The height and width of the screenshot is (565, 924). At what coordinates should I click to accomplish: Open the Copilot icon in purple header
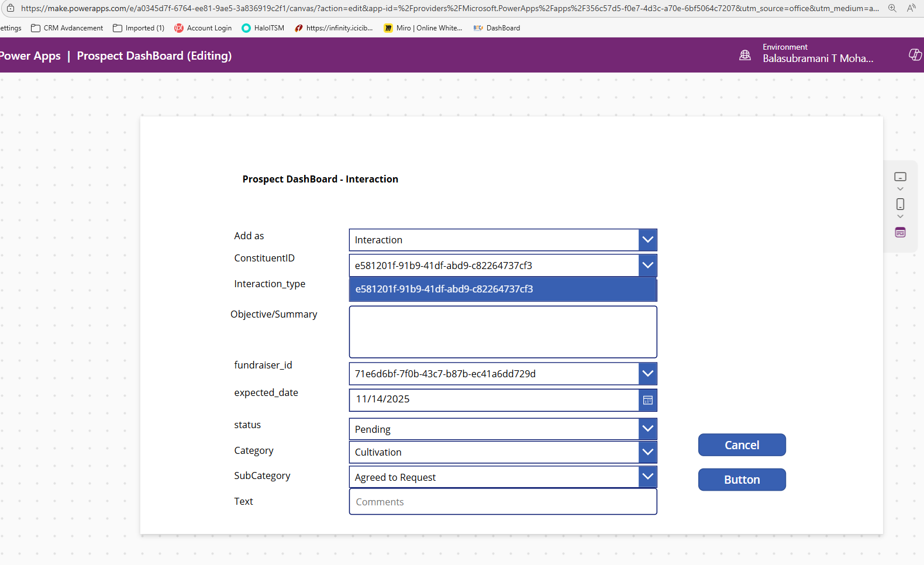click(915, 54)
